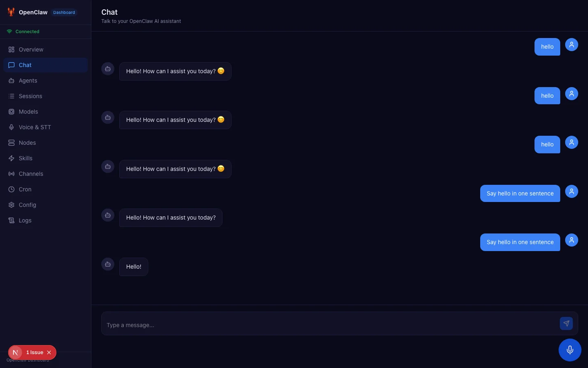Open the Channels broadcast icon

pos(11,174)
